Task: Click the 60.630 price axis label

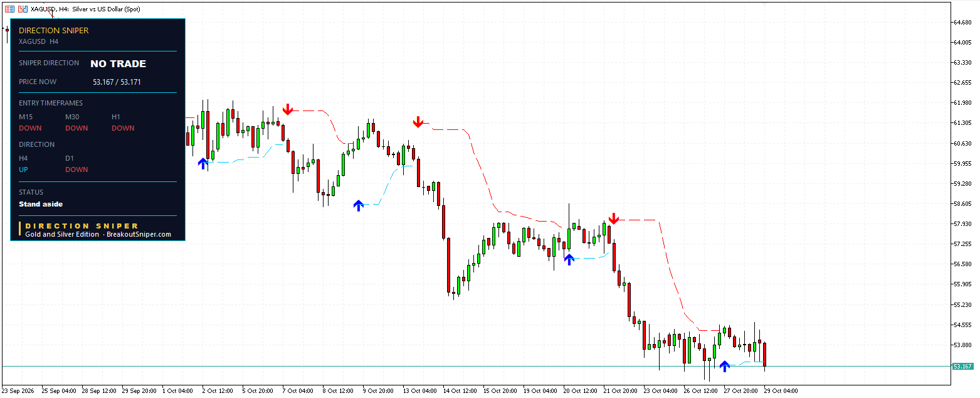Action: (x=962, y=143)
